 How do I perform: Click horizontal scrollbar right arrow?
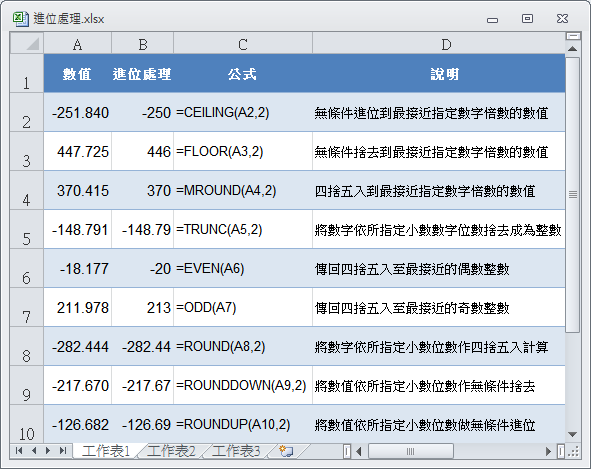pos(548,451)
